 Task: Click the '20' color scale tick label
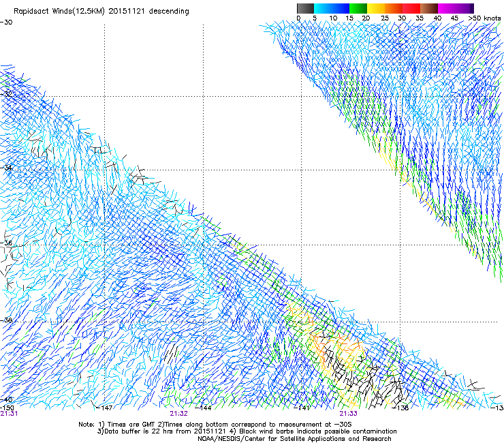pyautogui.click(x=366, y=18)
